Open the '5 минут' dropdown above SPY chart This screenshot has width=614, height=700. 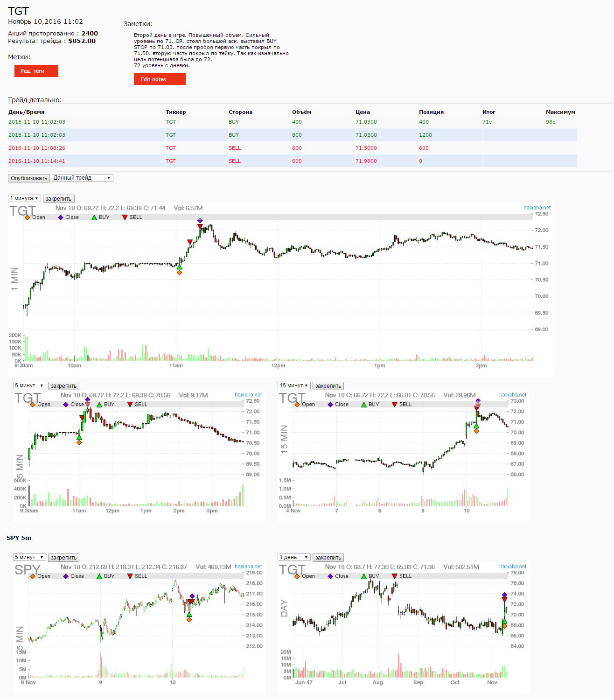[29, 557]
